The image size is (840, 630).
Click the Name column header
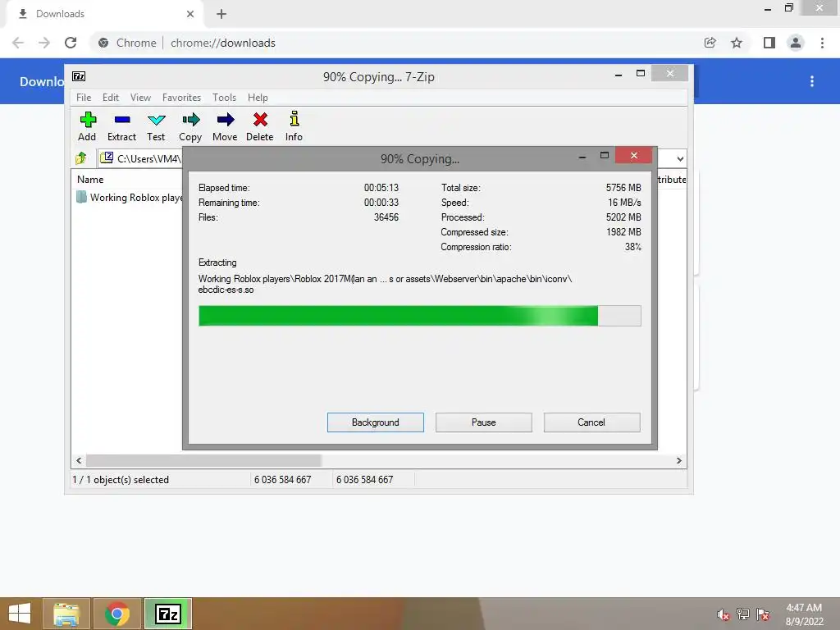tap(90, 180)
